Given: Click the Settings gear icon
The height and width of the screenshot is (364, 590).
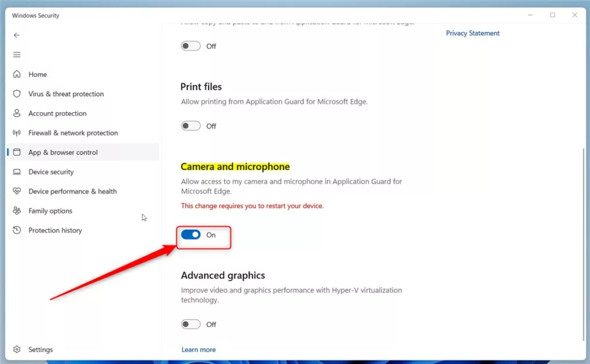Looking at the screenshot, I should pyautogui.click(x=17, y=350).
